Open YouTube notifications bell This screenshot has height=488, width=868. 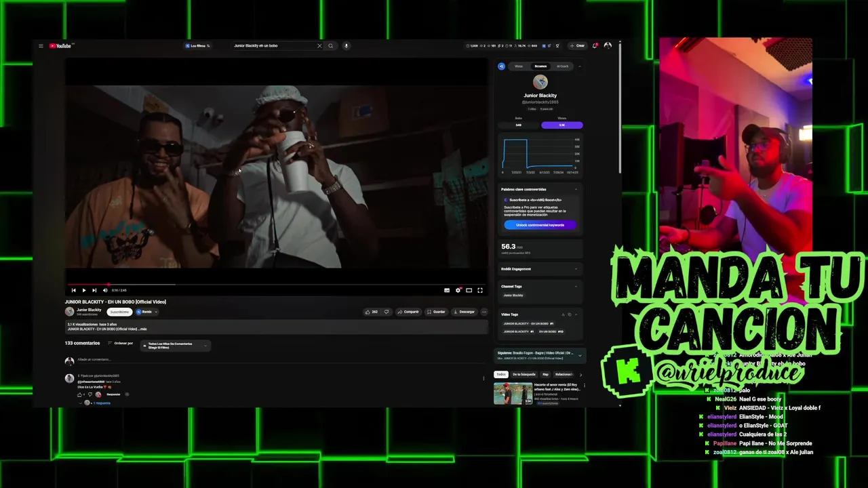(x=595, y=46)
